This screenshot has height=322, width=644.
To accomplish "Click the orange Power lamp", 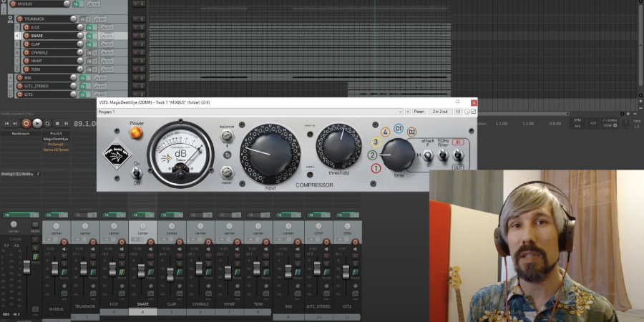I will 136,132.
